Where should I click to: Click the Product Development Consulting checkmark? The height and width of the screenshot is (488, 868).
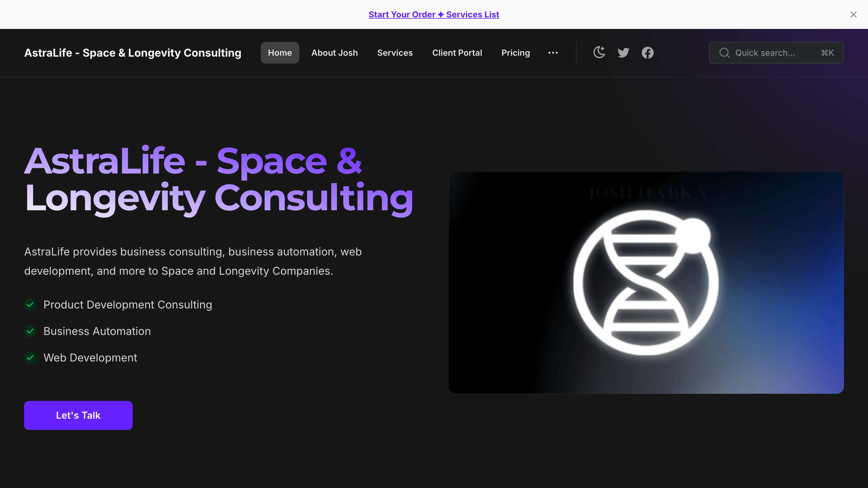pos(30,305)
